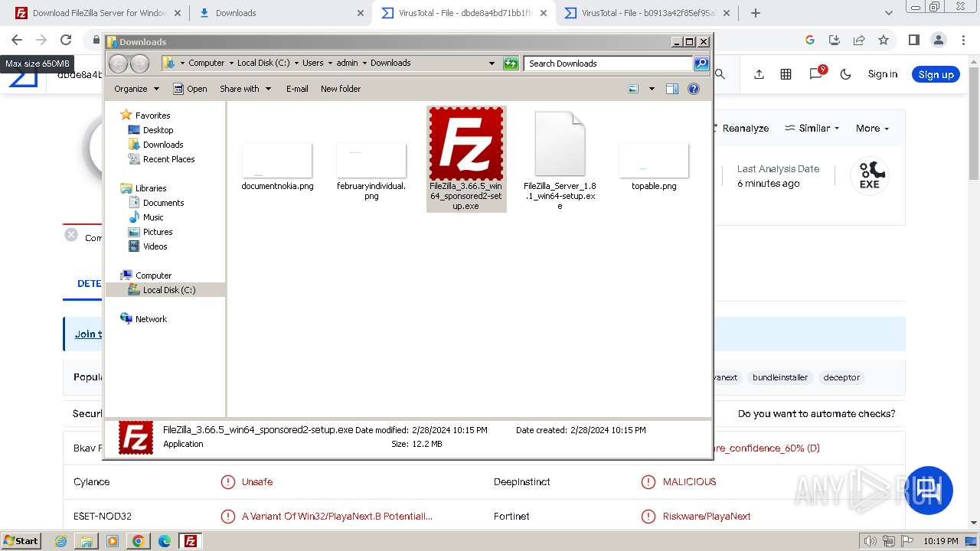Toggle VirusTotal dark mode moon icon
This screenshot has height=551, width=980.
click(x=846, y=74)
